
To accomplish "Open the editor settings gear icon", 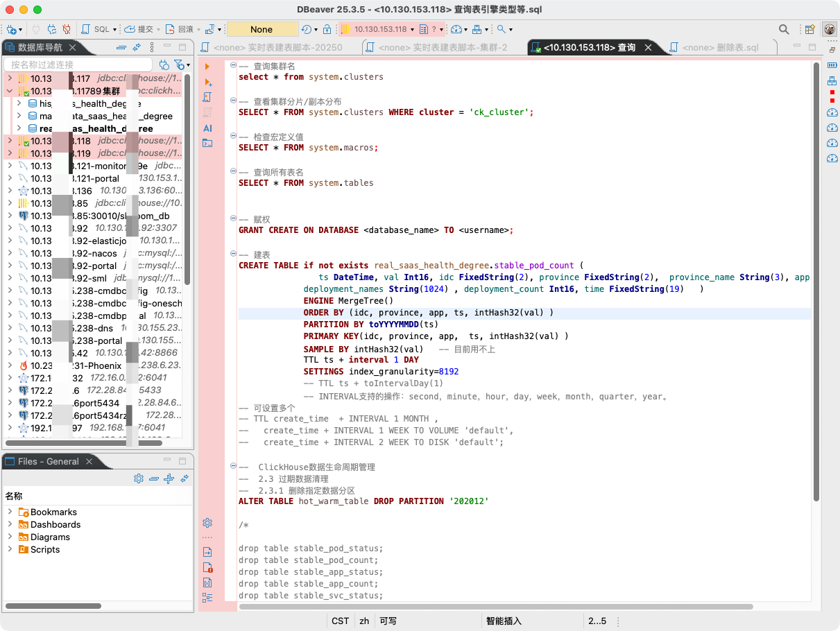I will 207,523.
